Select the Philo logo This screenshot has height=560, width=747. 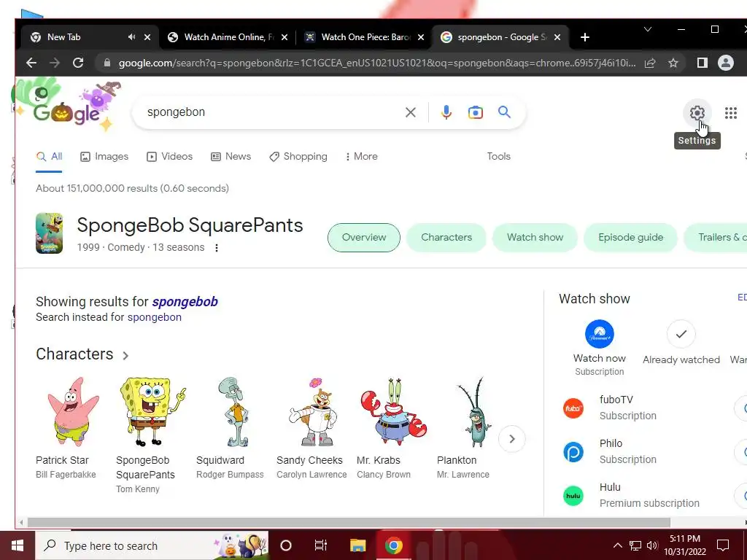[x=573, y=452]
